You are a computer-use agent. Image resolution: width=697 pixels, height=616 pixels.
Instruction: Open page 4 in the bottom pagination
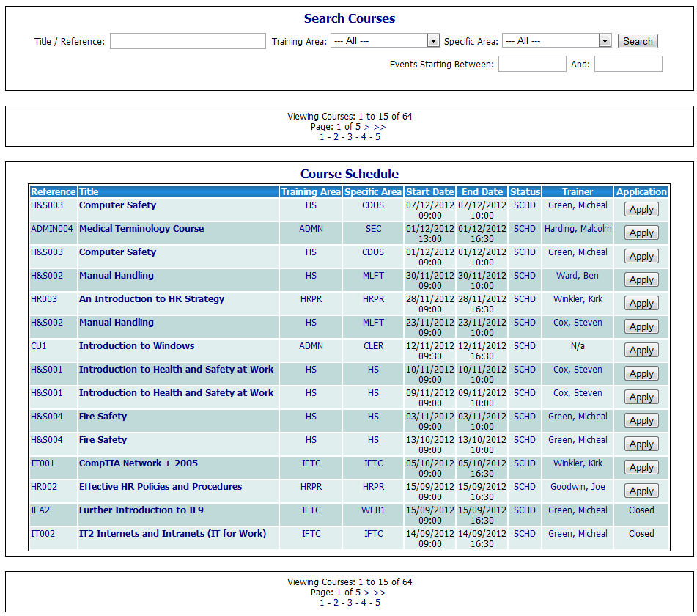[x=364, y=603]
